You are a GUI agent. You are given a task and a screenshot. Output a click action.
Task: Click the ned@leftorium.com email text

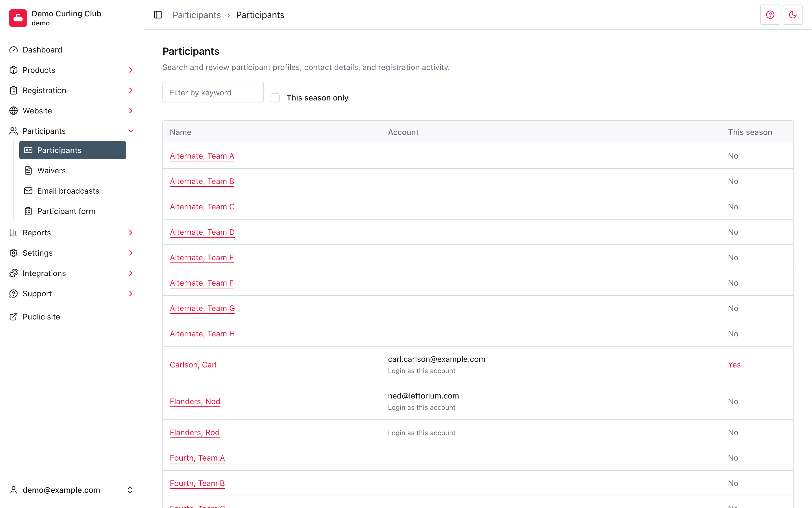[x=423, y=395]
